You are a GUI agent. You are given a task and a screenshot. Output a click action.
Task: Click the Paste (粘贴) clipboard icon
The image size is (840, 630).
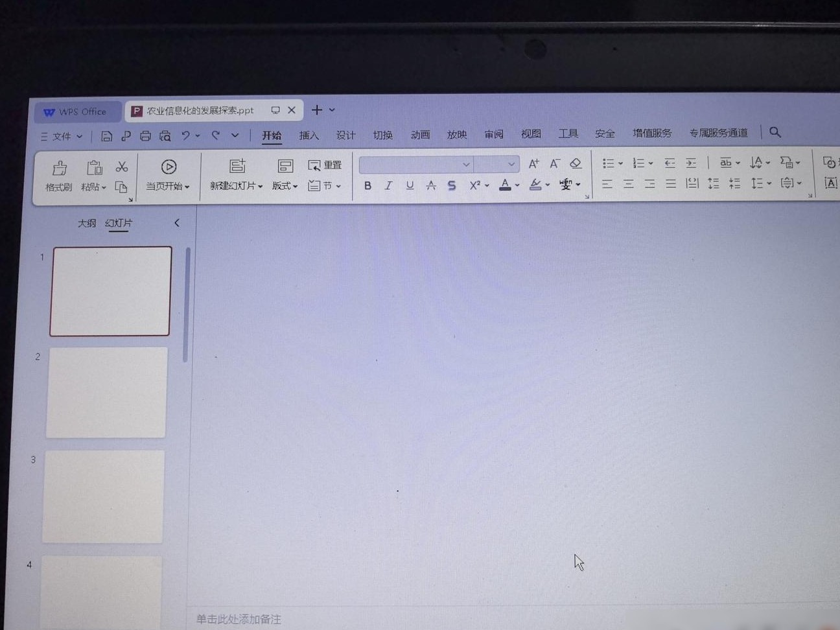tap(94, 168)
